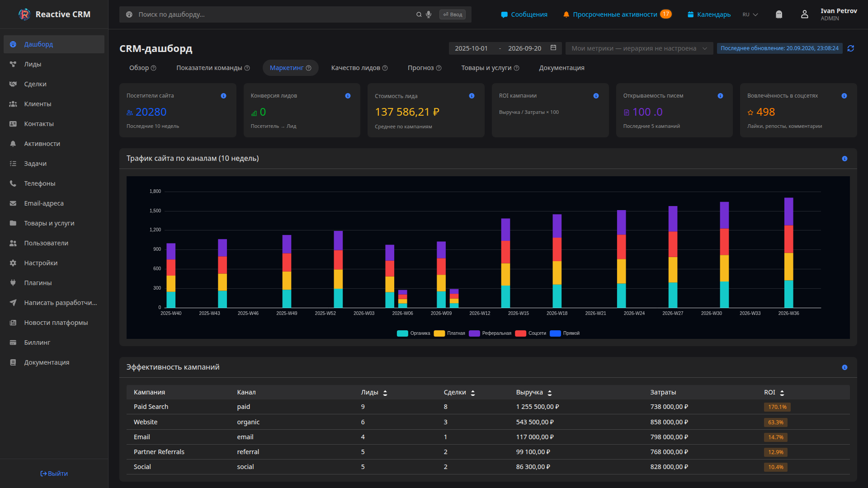Switch to Показатели команды tab
This screenshot has height=488, width=868.
click(209, 68)
